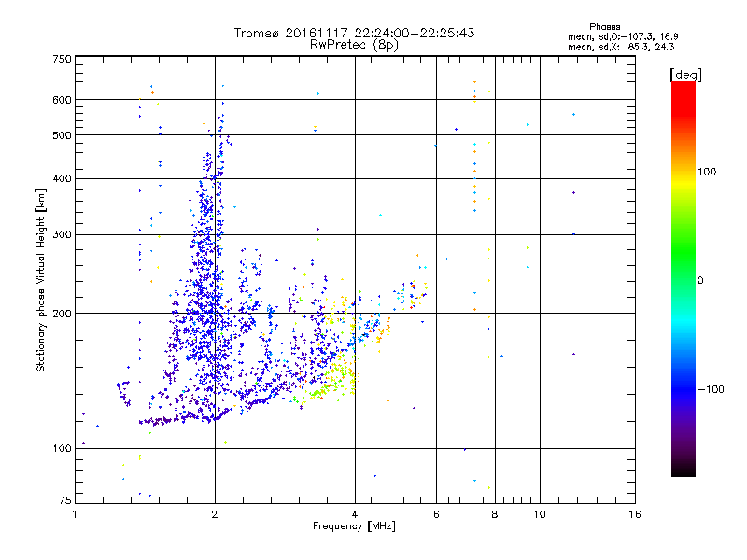
Task: Click the '-100' tick label on the colorbar
Action: (x=711, y=389)
